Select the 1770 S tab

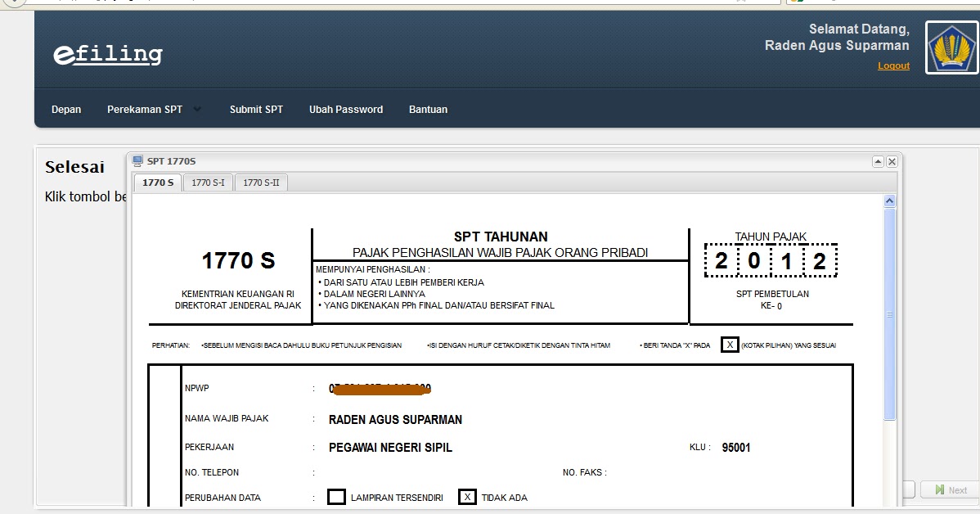[x=158, y=183]
